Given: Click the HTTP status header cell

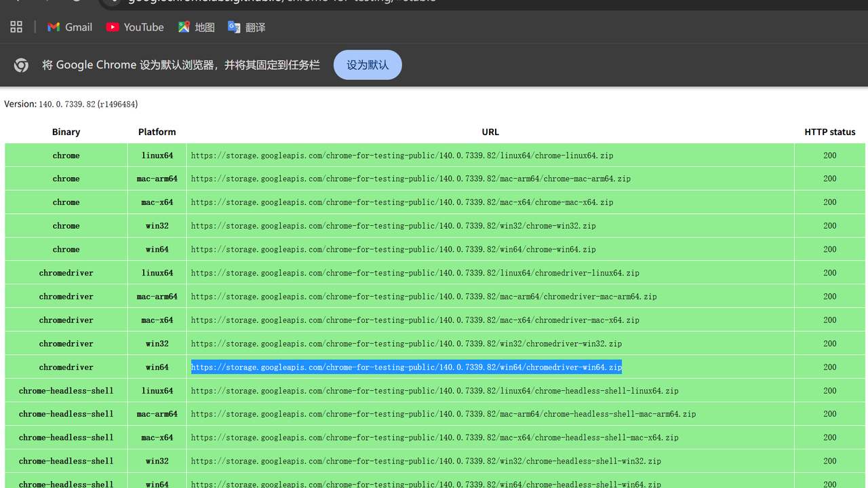Looking at the screenshot, I should [x=829, y=132].
